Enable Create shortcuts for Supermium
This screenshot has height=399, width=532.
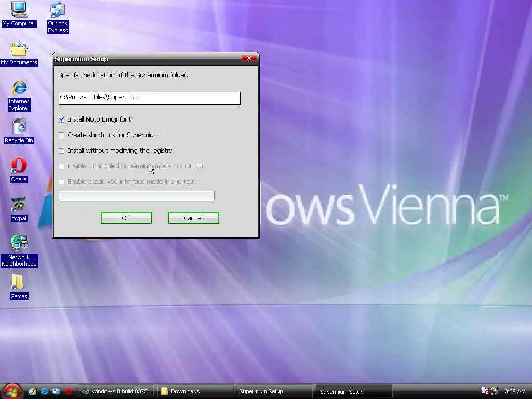(x=61, y=135)
